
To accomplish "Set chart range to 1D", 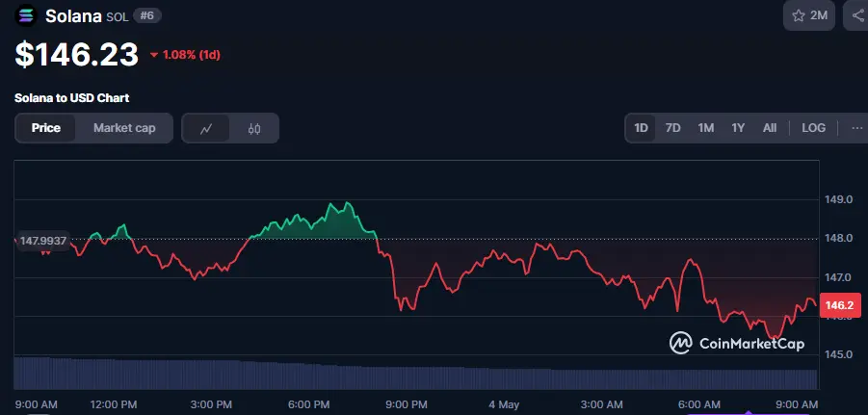I will 641,128.
